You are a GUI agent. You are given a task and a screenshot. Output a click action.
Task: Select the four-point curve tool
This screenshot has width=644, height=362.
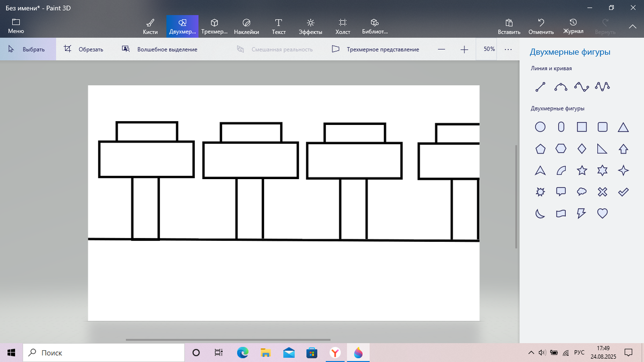coord(582,86)
